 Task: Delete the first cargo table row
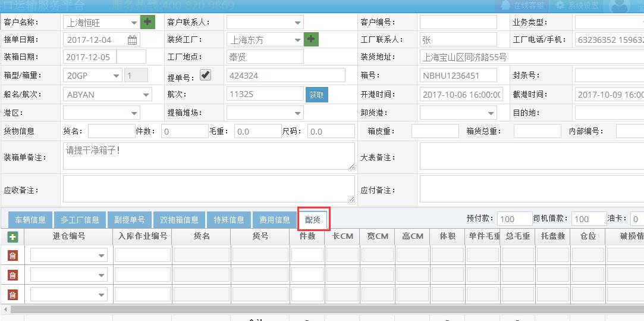click(12, 255)
